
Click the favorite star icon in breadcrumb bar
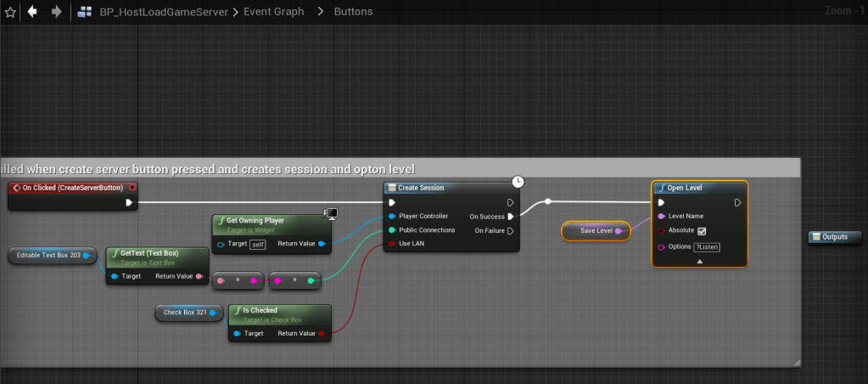(x=10, y=12)
